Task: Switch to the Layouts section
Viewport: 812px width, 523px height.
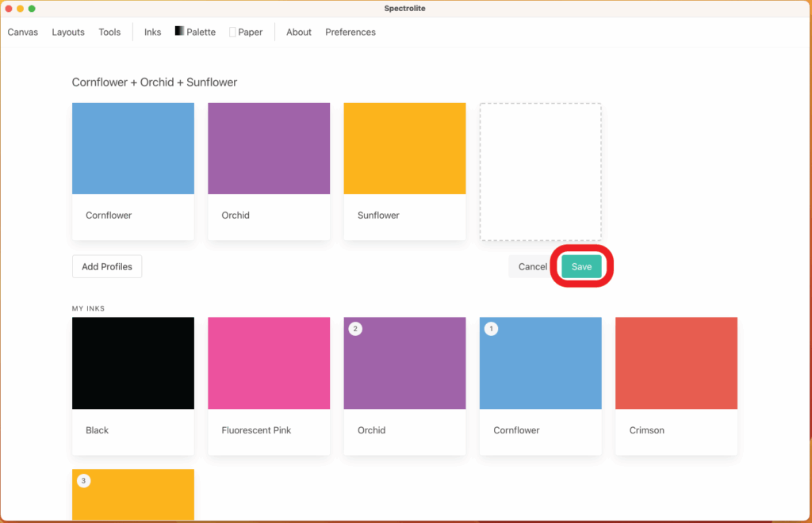Action: click(68, 32)
